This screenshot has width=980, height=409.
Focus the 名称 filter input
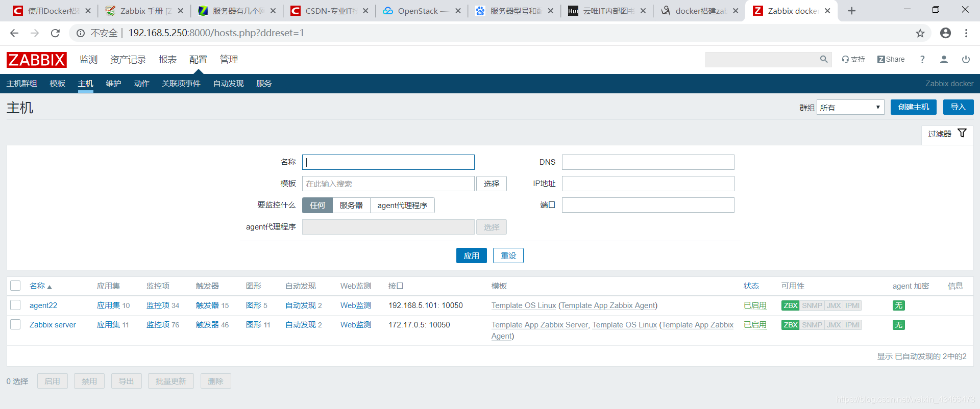click(388, 162)
